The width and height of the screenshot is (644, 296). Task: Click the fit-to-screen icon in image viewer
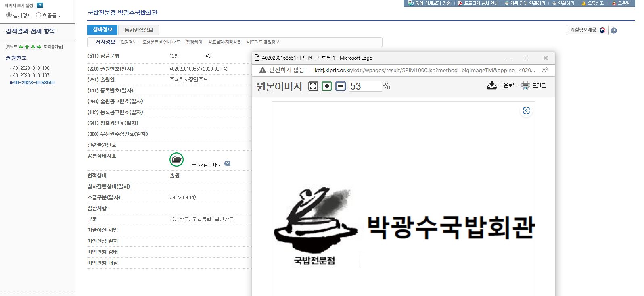pyautogui.click(x=313, y=86)
